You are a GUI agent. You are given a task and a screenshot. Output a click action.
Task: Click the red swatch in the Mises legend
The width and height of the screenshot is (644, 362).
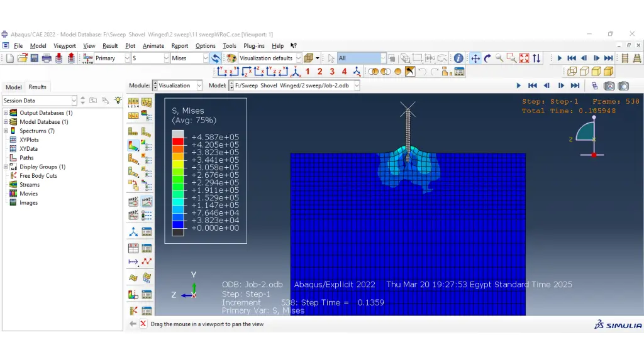tap(178, 141)
